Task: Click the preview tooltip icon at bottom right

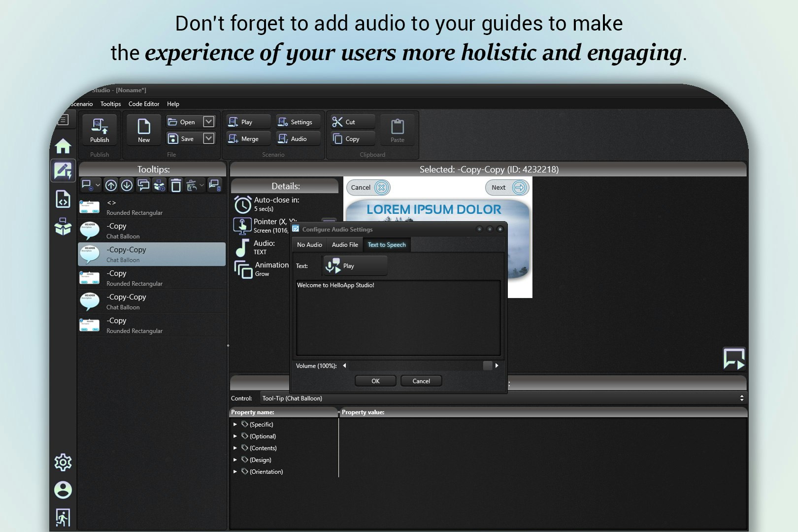Action: tap(734, 359)
